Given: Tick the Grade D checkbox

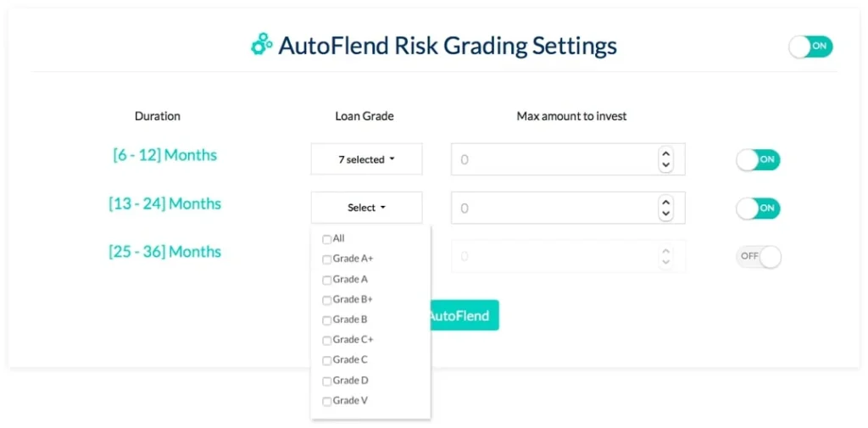Looking at the screenshot, I should coord(326,381).
